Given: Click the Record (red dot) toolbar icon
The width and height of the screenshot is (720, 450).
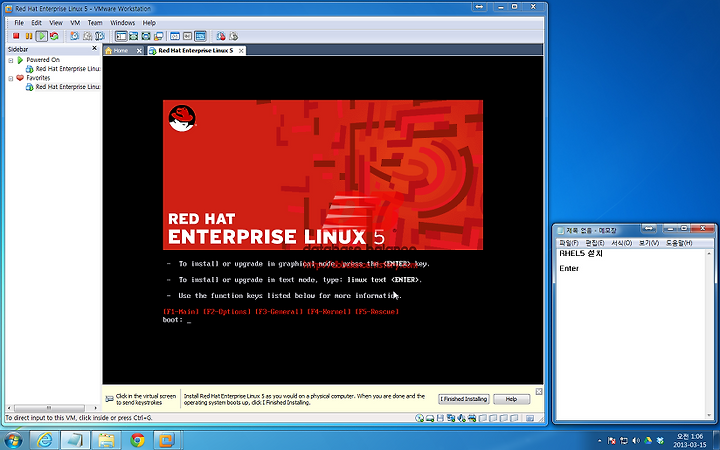Looking at the screenshot, I should [x=221, y=36].
